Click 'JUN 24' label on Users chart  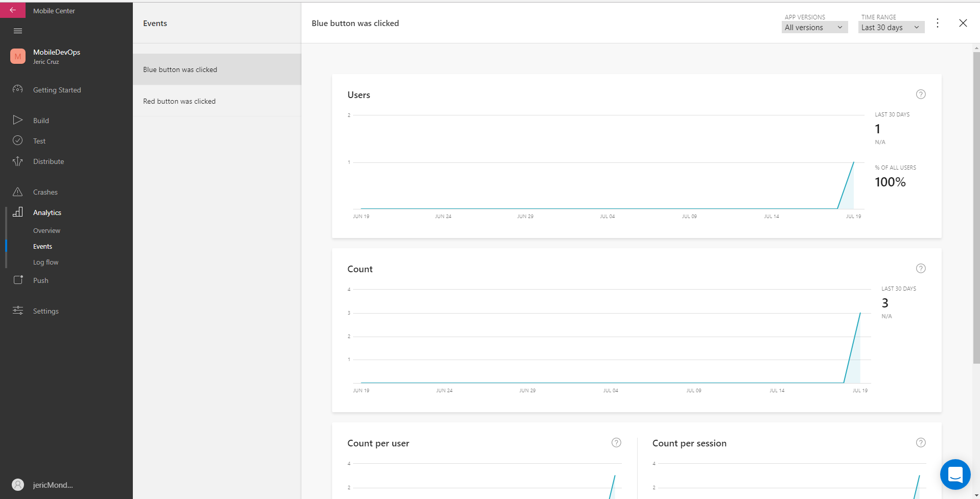point(443,217)
